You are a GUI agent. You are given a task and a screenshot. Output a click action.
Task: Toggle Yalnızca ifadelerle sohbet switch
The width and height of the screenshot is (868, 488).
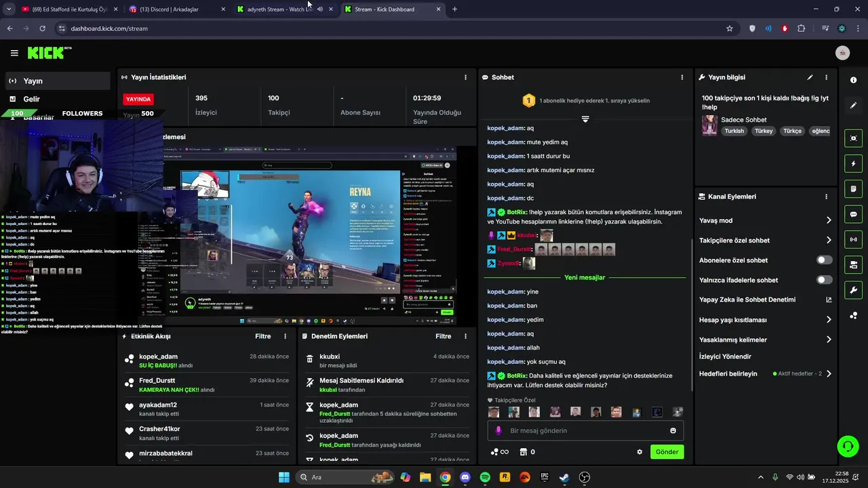pyautogui.click(x=825, y=280)
